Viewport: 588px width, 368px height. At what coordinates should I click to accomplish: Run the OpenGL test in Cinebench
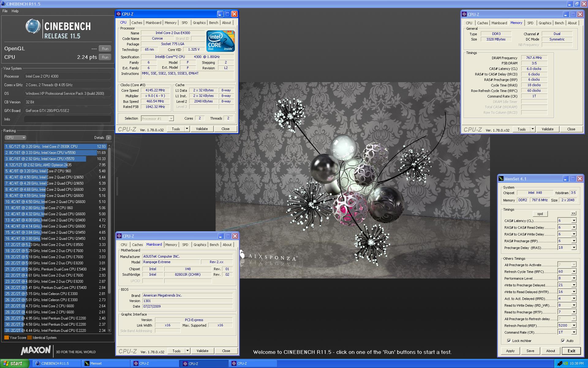tap(105, 49)
